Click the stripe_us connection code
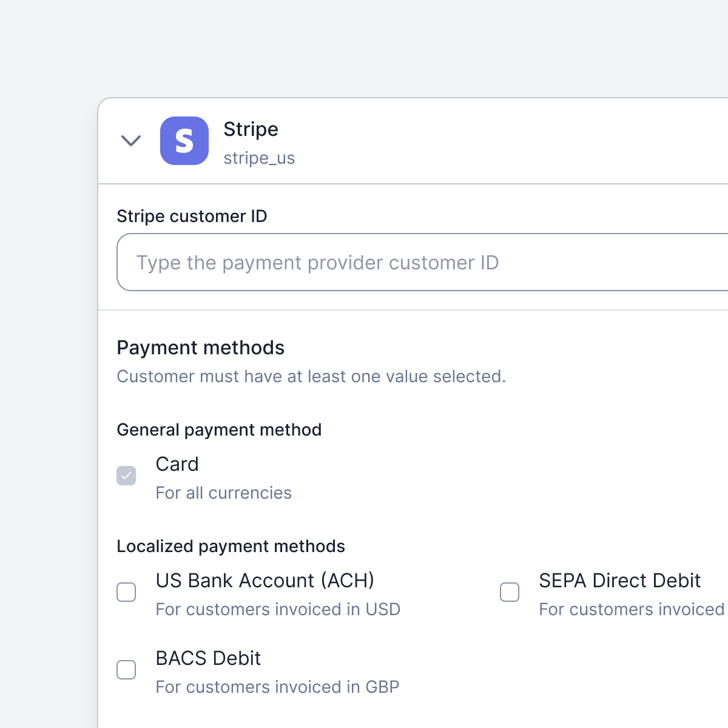Screen dimensions: 728x728 click(x=259, y=158)
